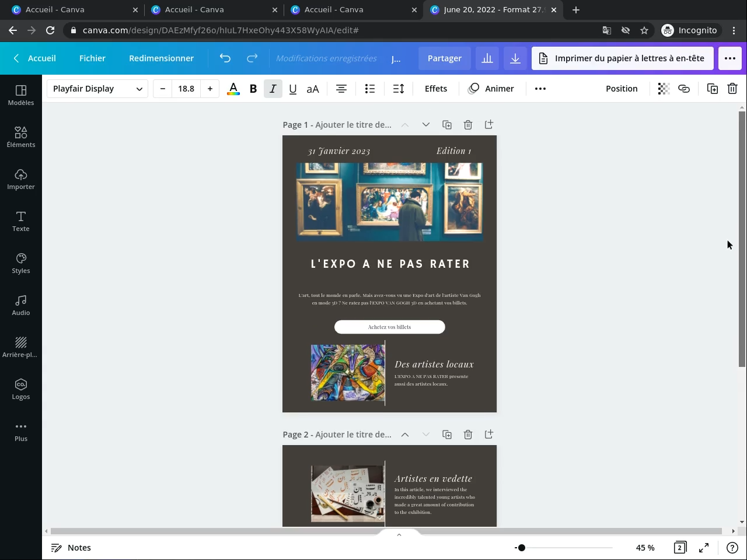Viewport: 747px width, 560px height.
Task: Open a new browser tab
Action: [x=576, y=10]
